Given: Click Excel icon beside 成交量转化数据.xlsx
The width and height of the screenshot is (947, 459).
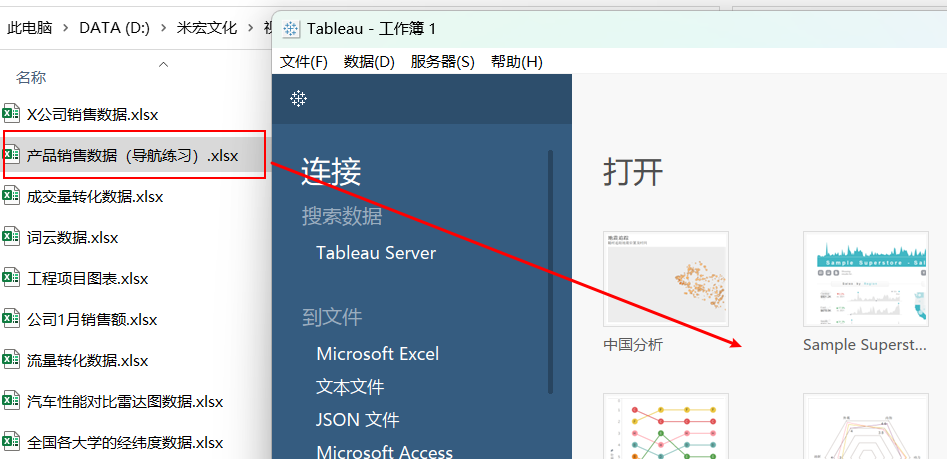Looking at the screenshot, I should pos(12,196).
